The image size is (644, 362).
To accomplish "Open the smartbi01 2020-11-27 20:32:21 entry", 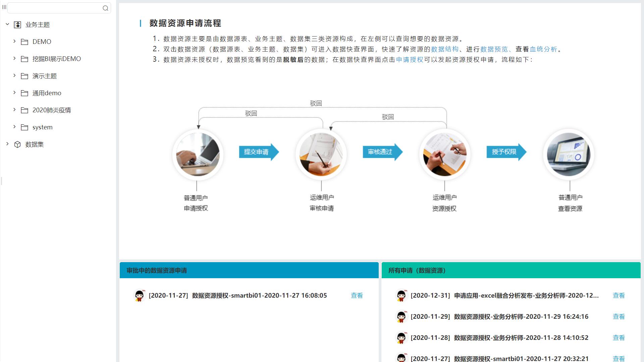I will pyautogui.click(x=499, y=358).
